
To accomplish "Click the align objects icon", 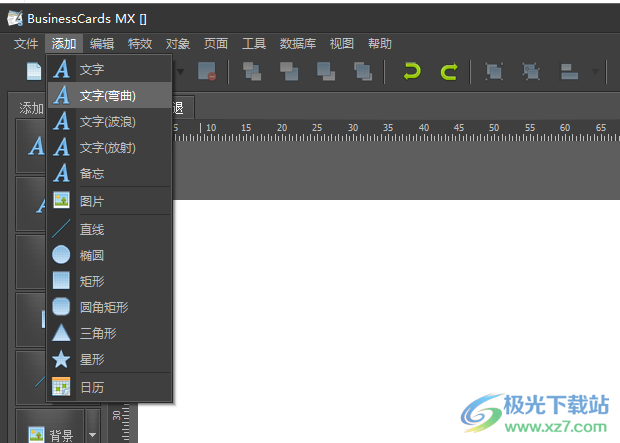I will 569,72.
